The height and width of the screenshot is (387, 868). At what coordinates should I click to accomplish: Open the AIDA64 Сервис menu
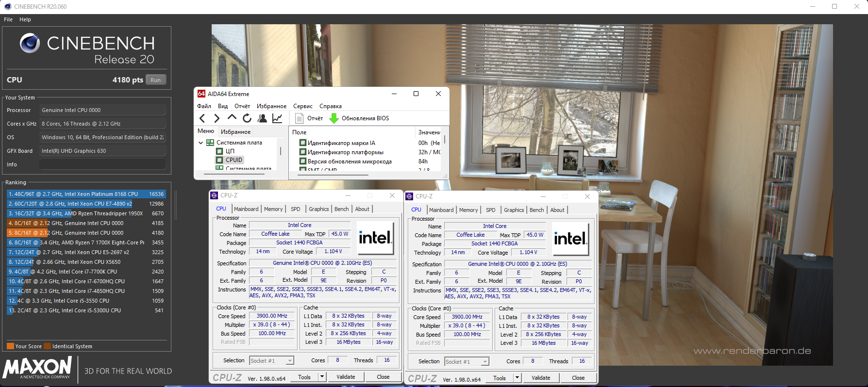tap(303, 106)
